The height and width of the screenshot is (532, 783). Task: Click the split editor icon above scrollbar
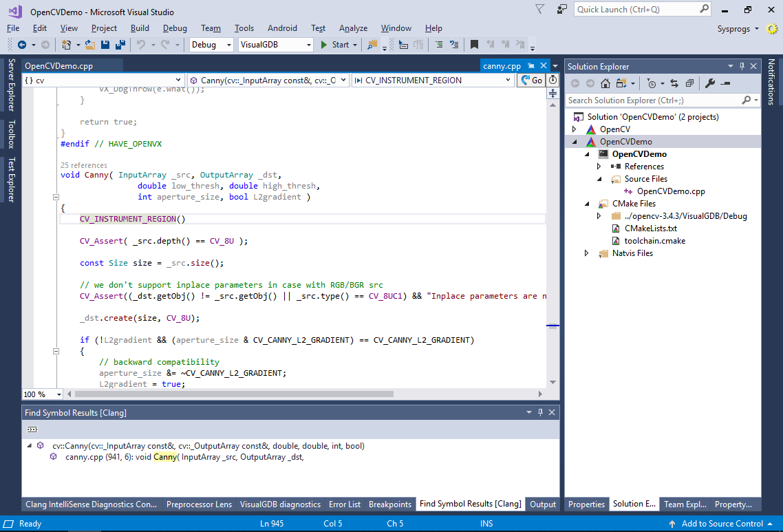click(x=553, y=93)
